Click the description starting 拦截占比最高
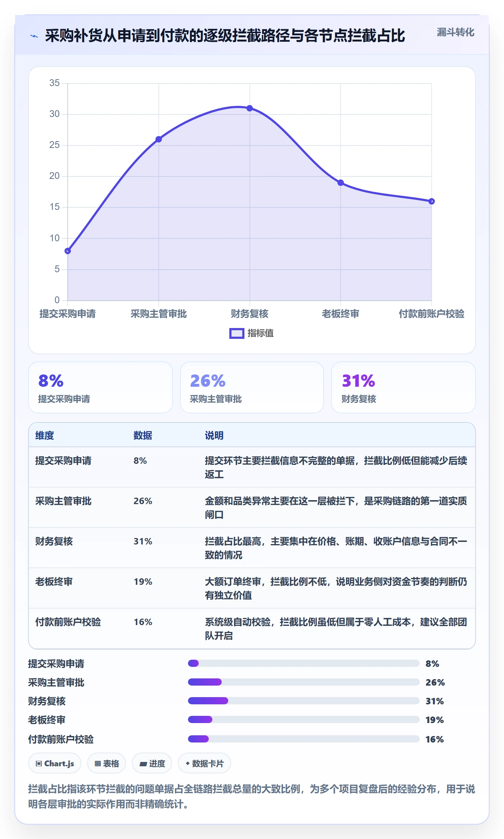 click(x=336, y=548)
